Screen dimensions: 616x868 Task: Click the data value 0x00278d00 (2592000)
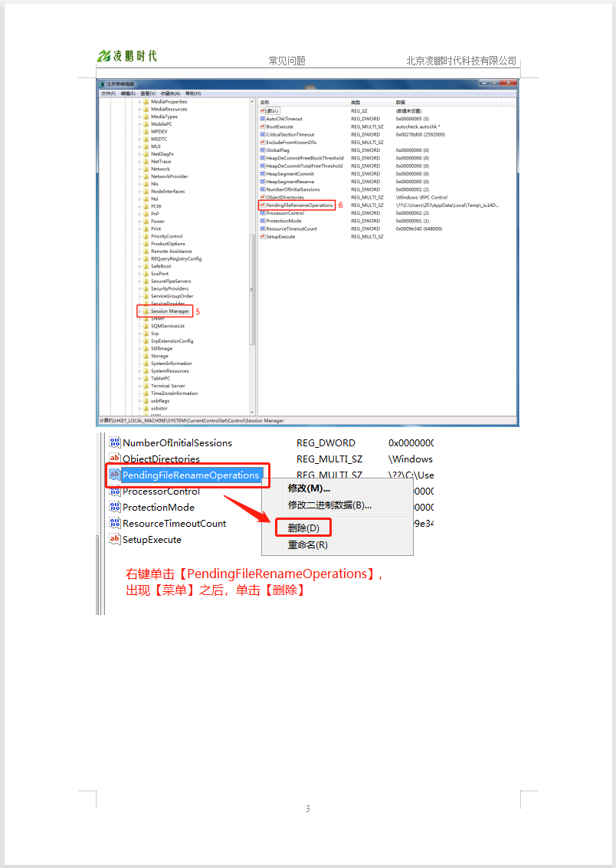[421, 134]
